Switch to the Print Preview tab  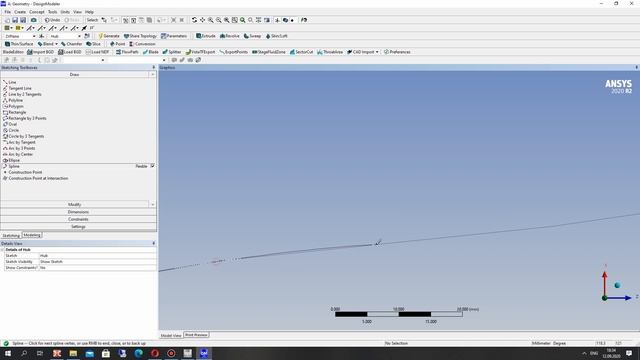click(196, 335)
